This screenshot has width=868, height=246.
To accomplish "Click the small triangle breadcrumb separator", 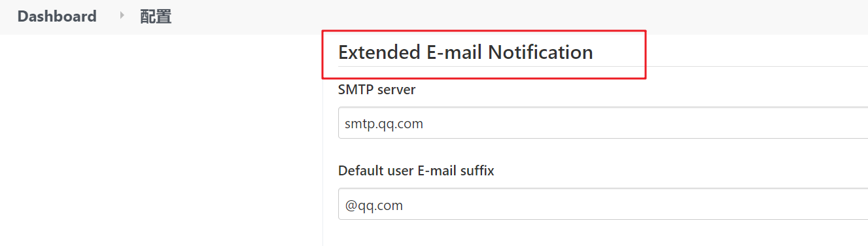I will coord(122,16).
